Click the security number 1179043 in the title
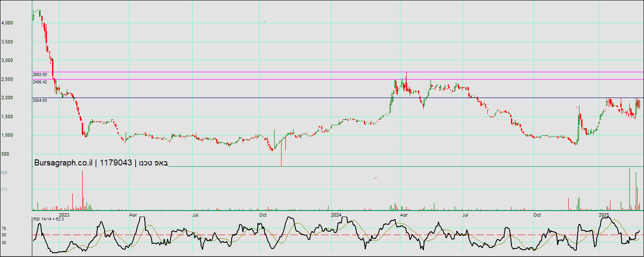Image resolution: width=644 pixels, height=257 pixels. point(116,163)
